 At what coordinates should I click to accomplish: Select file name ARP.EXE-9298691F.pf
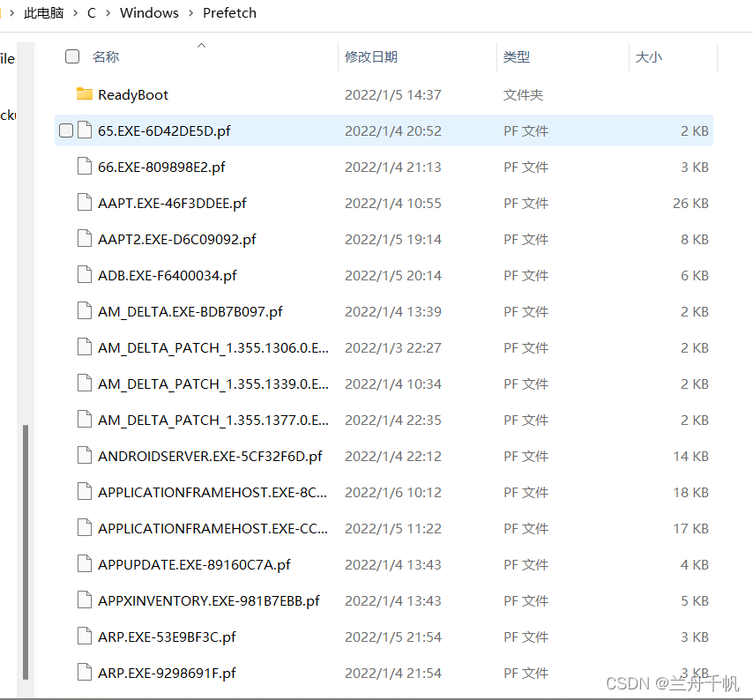tap(168, 674)
